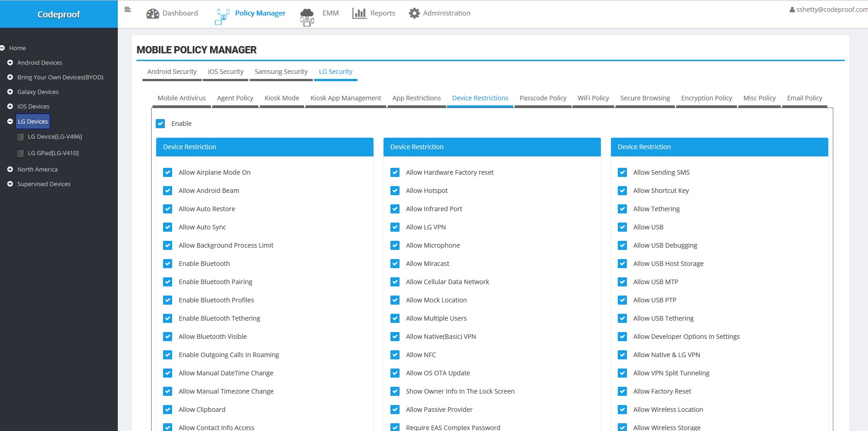The image size is (868, 431).
Task: Open the Passcode Policy tab
Action: [x=543, y=98]
